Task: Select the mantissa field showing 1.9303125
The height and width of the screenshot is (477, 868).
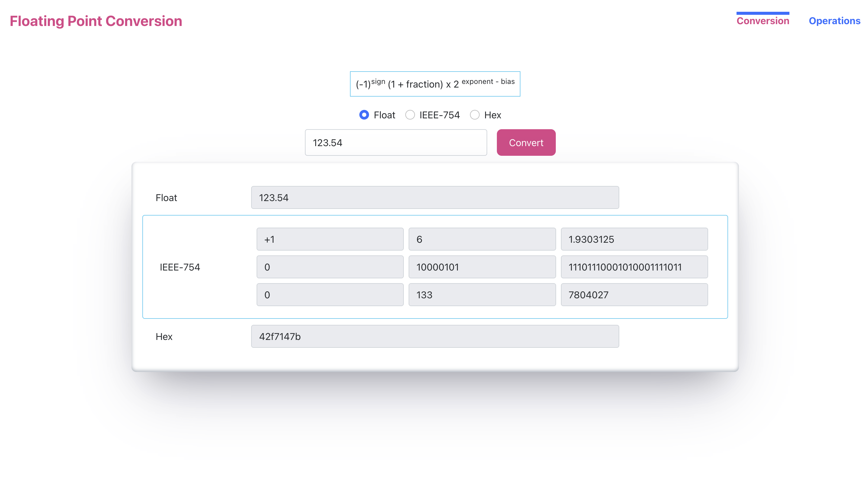Action: [634, 239]
